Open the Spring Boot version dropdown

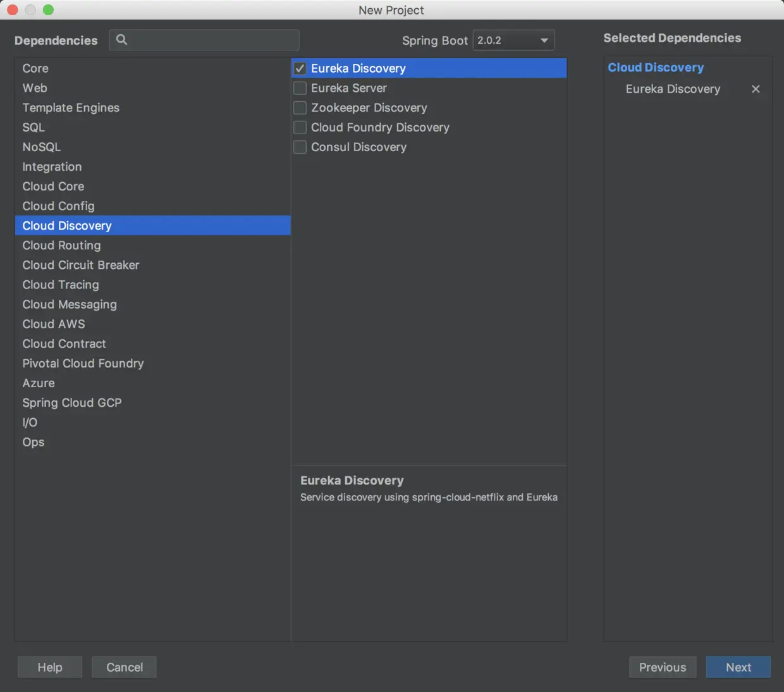coord(513,40)
